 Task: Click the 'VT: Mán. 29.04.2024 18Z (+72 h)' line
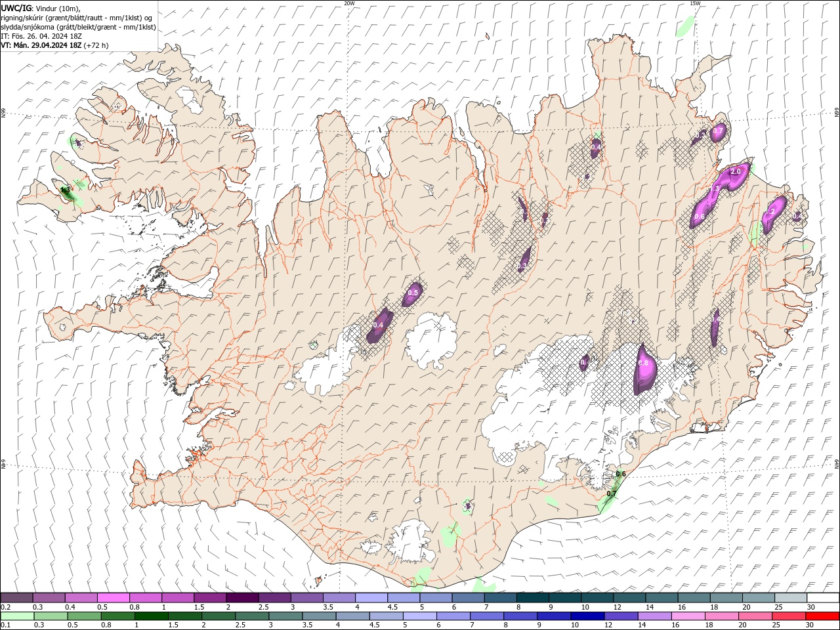click(x=54, y=45)
